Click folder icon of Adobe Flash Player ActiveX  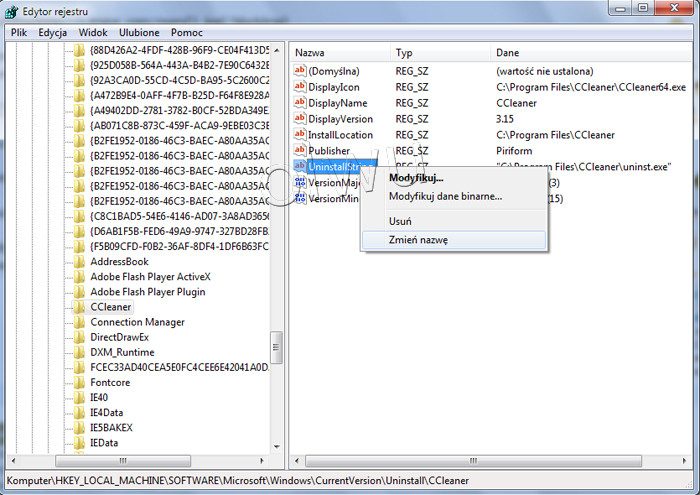click(x=79, y=276)
